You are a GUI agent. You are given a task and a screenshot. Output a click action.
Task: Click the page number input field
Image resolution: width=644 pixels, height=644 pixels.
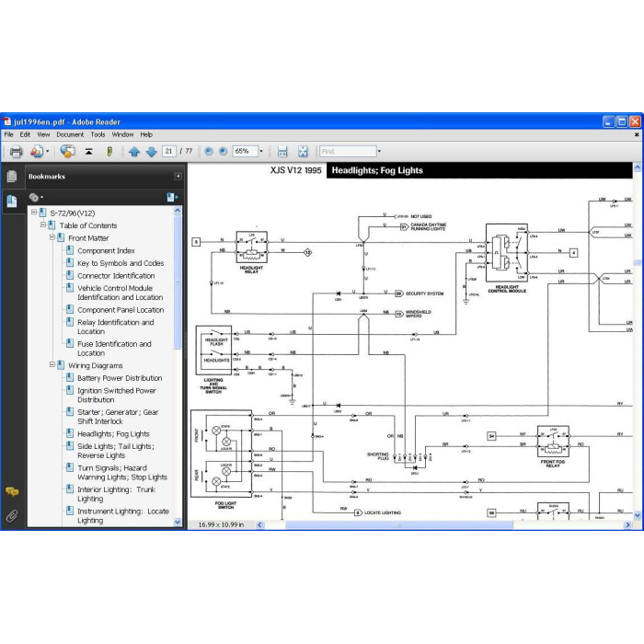pos(168,151)
